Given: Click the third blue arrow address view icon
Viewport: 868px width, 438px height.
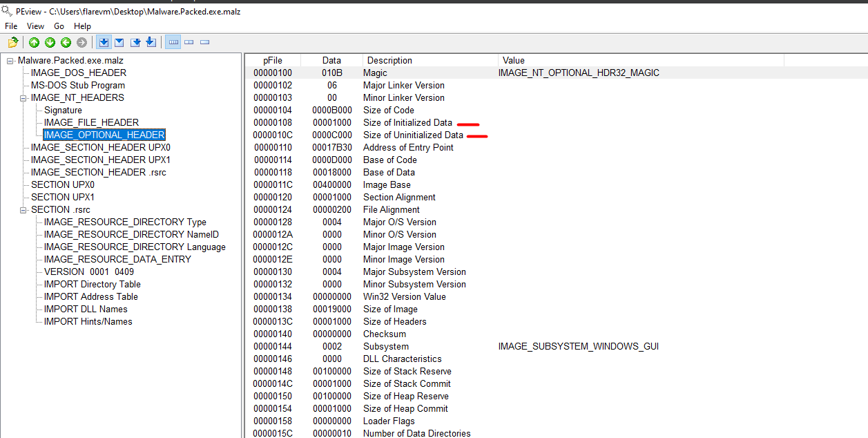Looking at the screenshot, I should (x=136, y=42).
